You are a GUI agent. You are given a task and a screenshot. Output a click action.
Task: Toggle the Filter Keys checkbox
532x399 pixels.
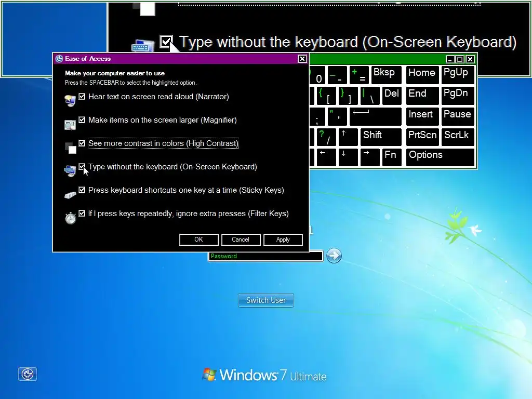click(x=82, y=214)
